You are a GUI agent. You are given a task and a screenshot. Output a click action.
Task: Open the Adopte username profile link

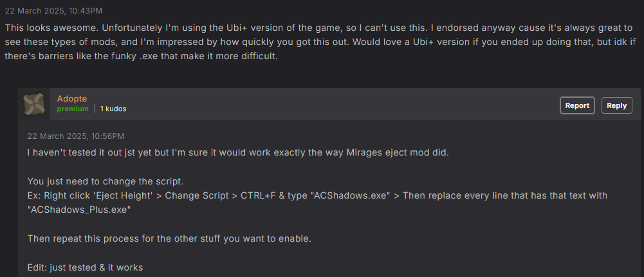(71, 98)
